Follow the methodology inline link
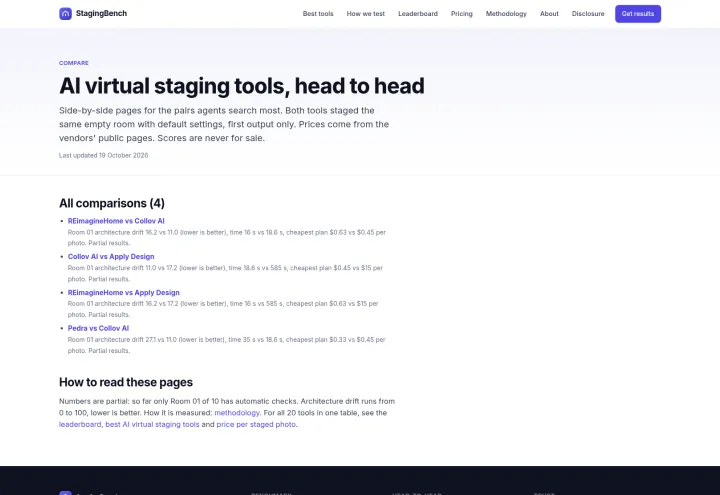720x495 pixels. 237,413
